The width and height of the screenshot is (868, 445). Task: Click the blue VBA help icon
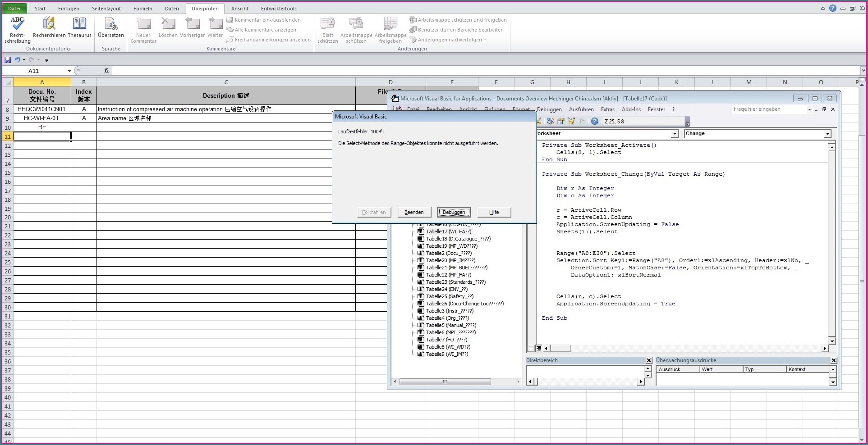(595, 121)
